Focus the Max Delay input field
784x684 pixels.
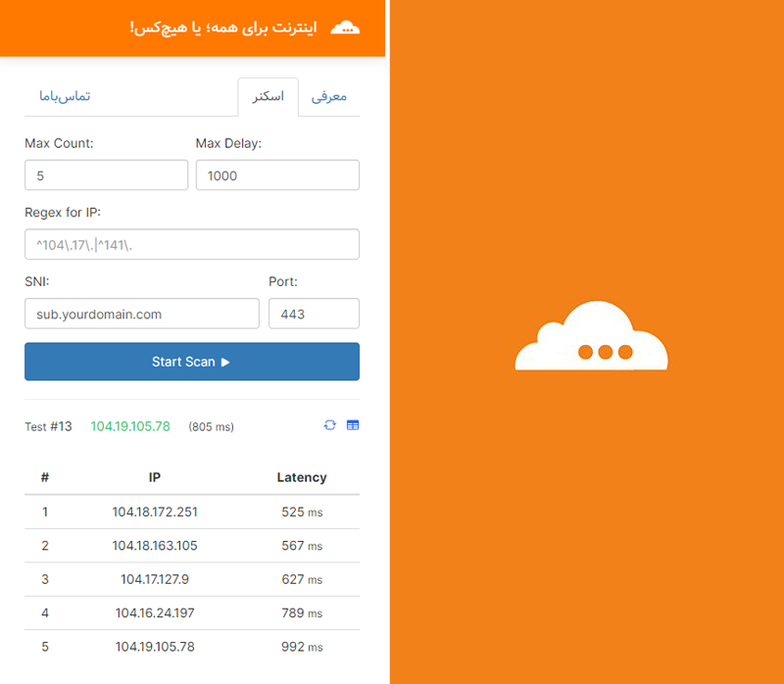pos(277,175)
